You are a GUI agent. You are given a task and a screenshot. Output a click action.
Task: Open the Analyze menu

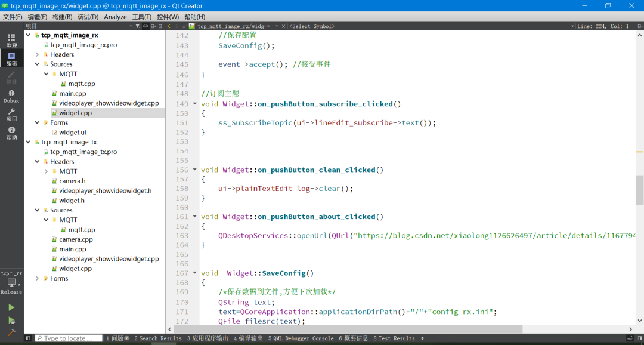(x=115, y=17)
